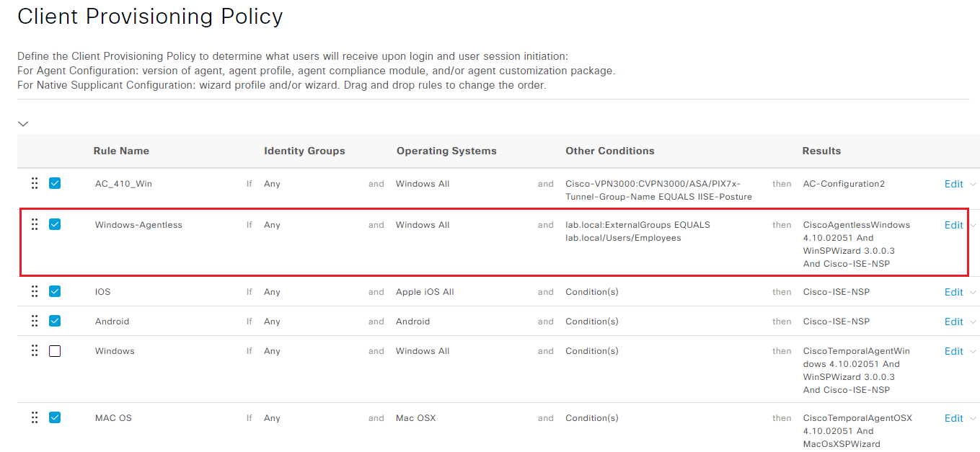
Task: Select the AC_410_Win rule name
Action: point(123,184)
